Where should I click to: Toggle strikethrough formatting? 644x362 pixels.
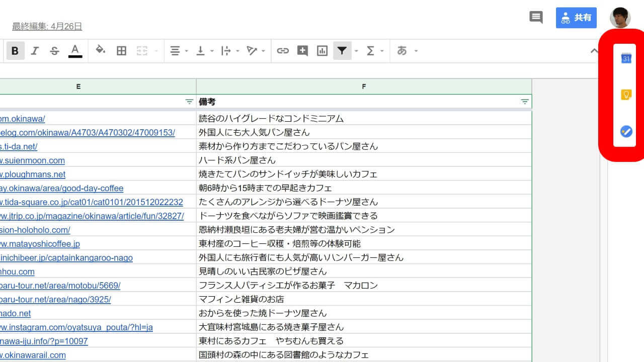click(x=54, y=51)
